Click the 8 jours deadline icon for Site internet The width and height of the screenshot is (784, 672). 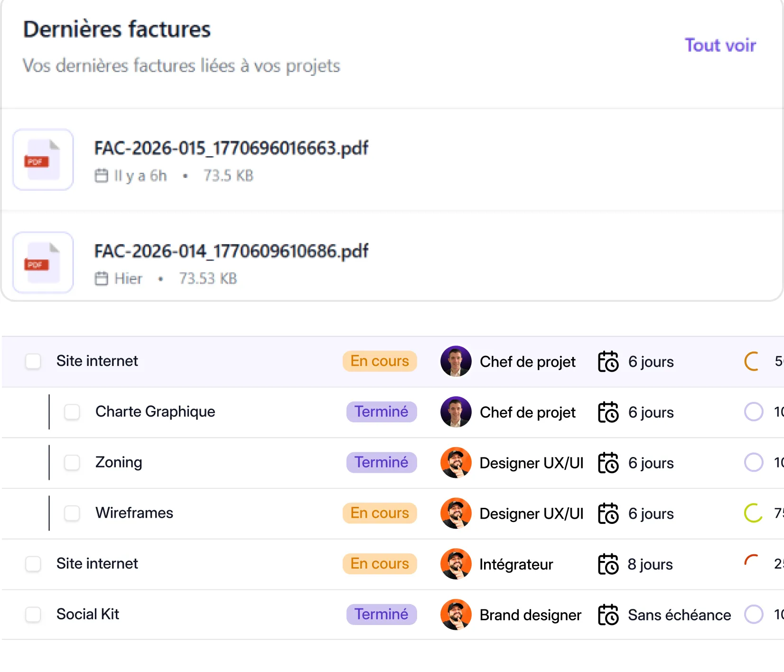tap(608, 564)
